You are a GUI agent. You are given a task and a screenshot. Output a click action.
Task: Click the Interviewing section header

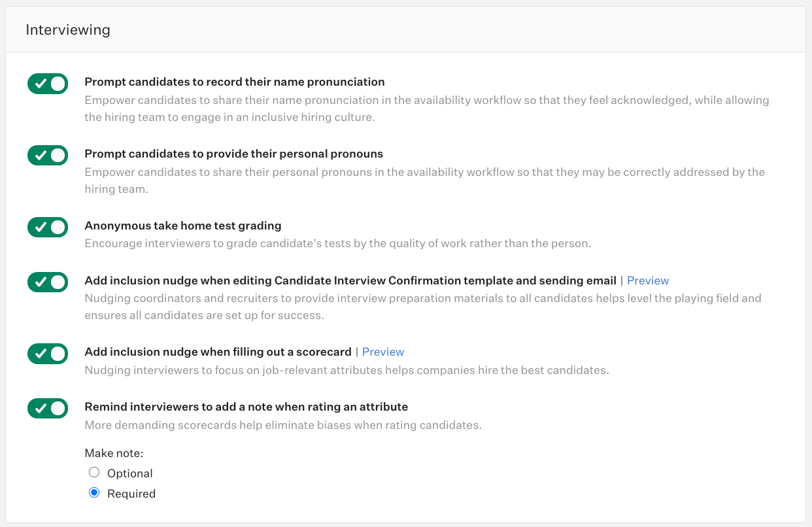tap(68, 30)
